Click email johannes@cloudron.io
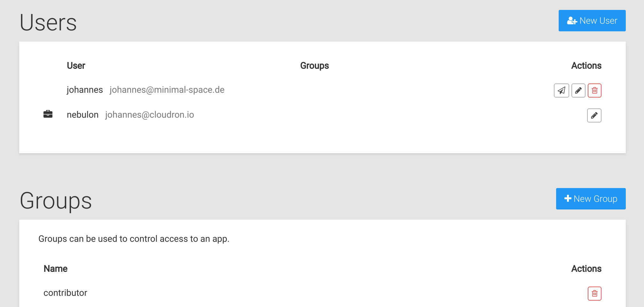The width and height of the screenshot is (644, 307). pyautogui.click(x=150, y=115)
